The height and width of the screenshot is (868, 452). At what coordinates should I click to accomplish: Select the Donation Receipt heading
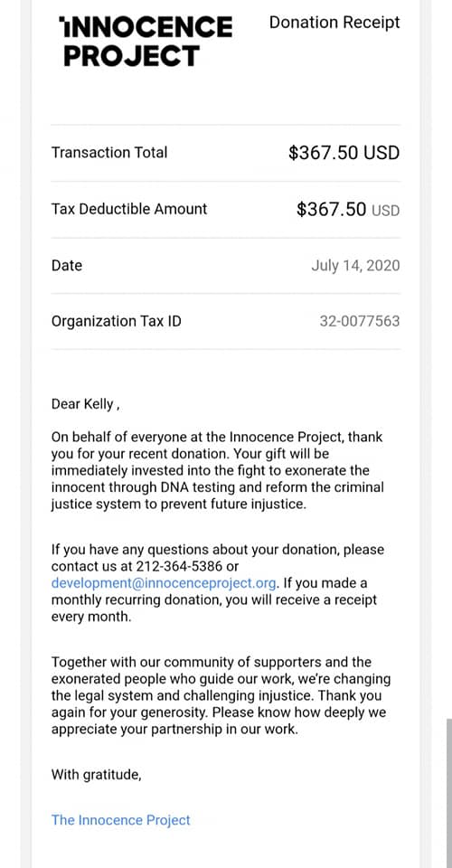point(334,23)
